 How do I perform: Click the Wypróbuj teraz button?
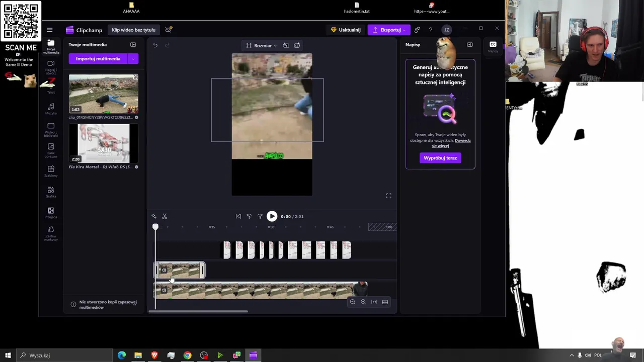(x=440, y=158)
